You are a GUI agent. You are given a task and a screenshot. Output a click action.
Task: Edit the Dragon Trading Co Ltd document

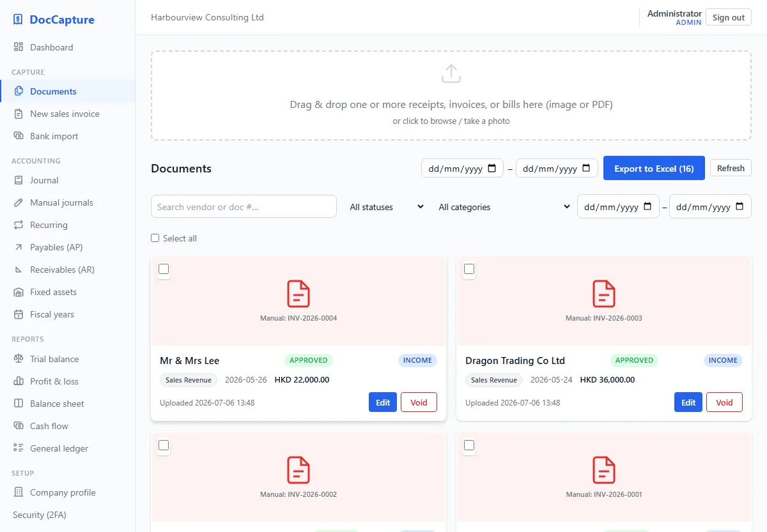click(x=688, y=402)
